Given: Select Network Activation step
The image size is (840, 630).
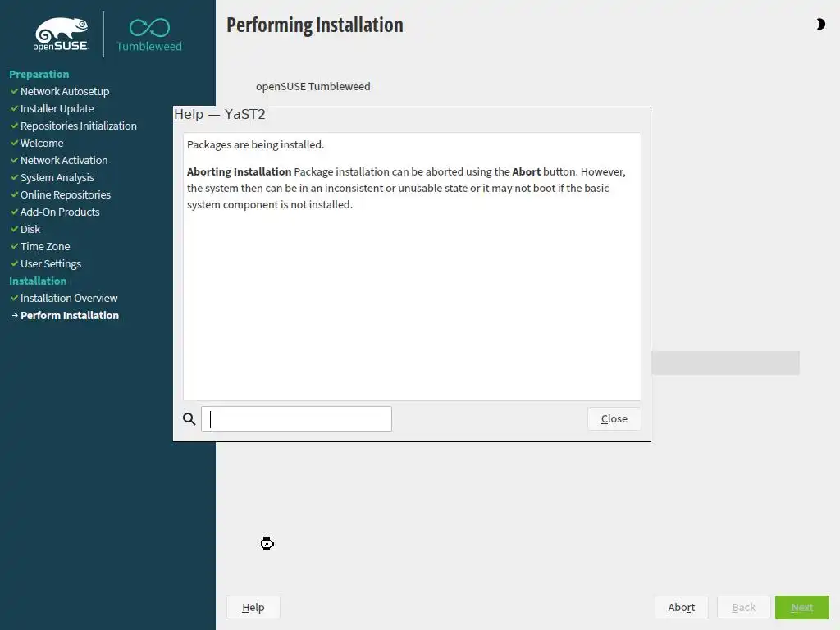Looking at the screenshot, I should coord(64,160).
